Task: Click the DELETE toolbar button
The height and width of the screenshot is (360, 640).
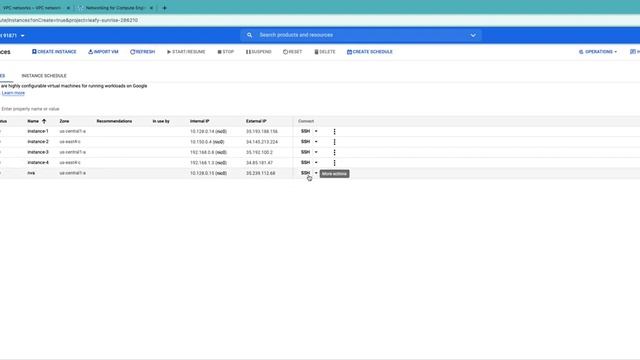Action: point(325,52)
